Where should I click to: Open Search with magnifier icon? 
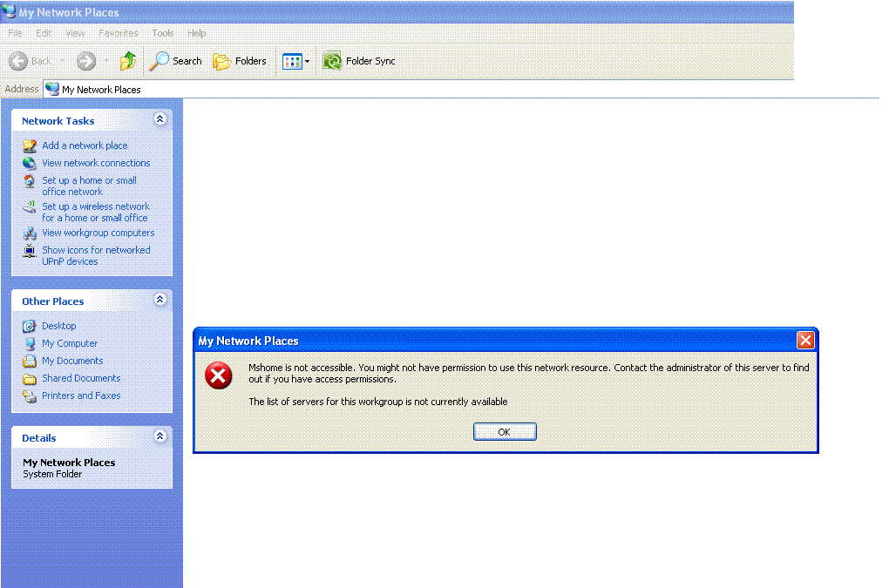pyautogui.click(x=175, y=61)
